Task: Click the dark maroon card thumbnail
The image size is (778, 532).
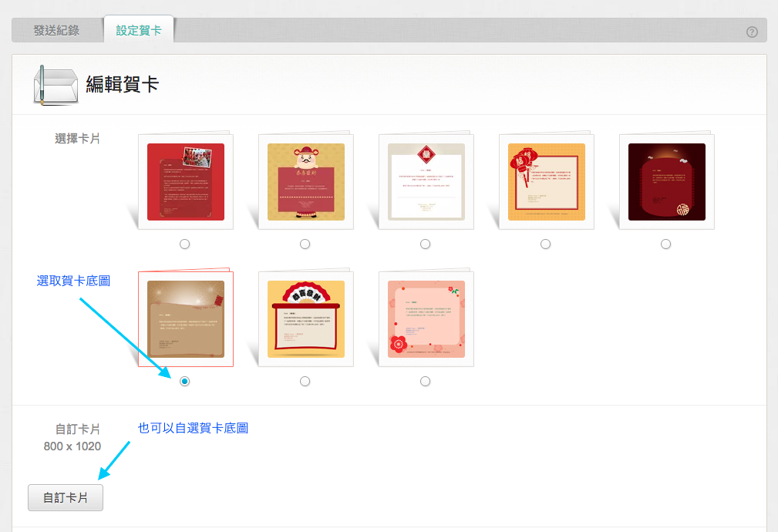Action: [x=667, y=182]
